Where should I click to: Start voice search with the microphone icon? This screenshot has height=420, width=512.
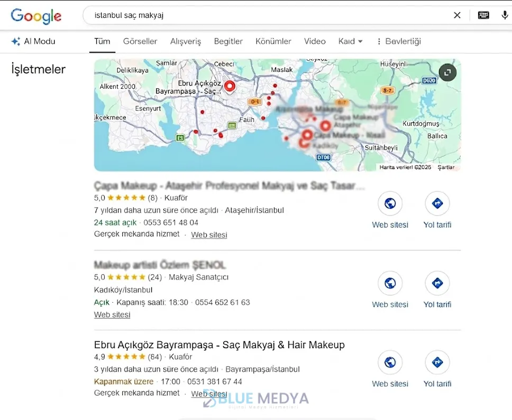click(505, 15)
